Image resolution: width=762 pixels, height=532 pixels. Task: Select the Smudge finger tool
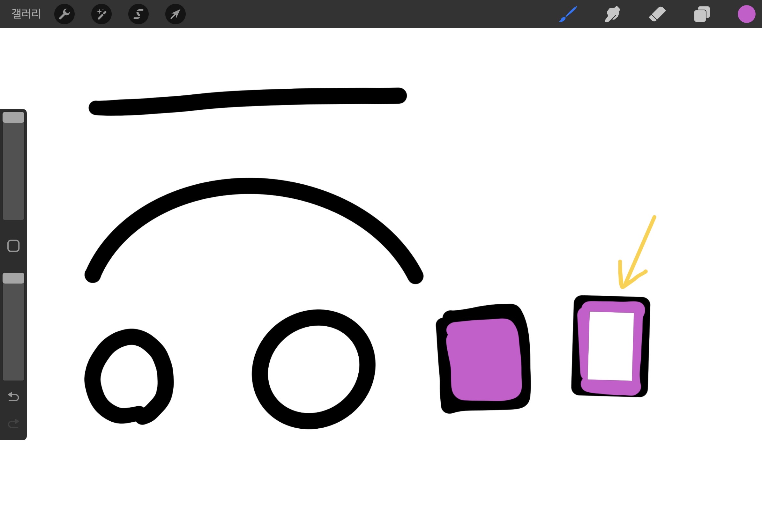coord(612,14)
